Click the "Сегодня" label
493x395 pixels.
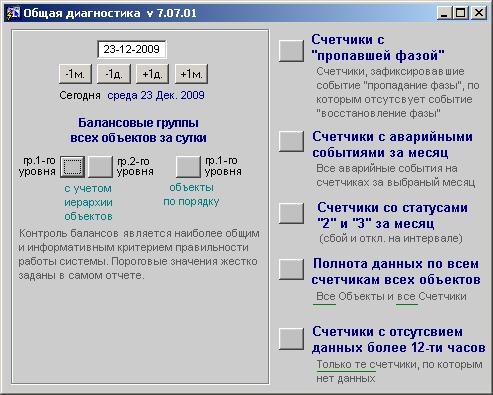point(80,95)
